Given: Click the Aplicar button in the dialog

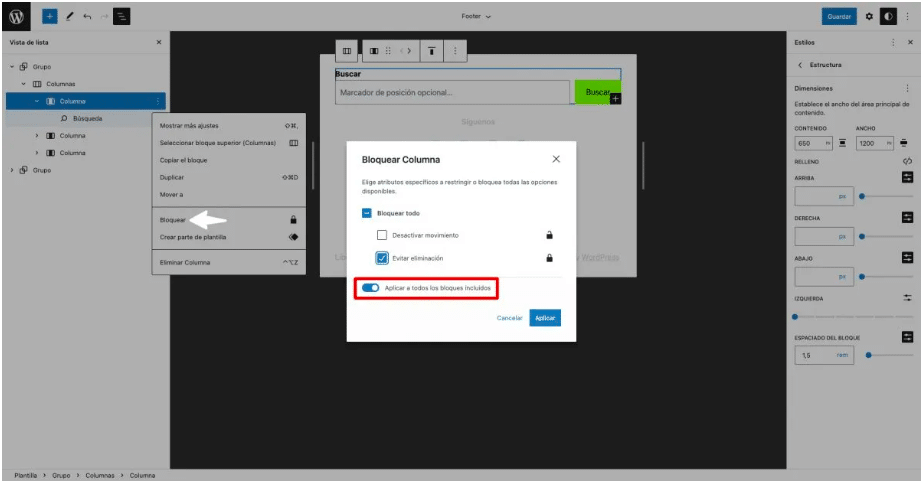Looking at the screenshot, I should tap(545, 318).
